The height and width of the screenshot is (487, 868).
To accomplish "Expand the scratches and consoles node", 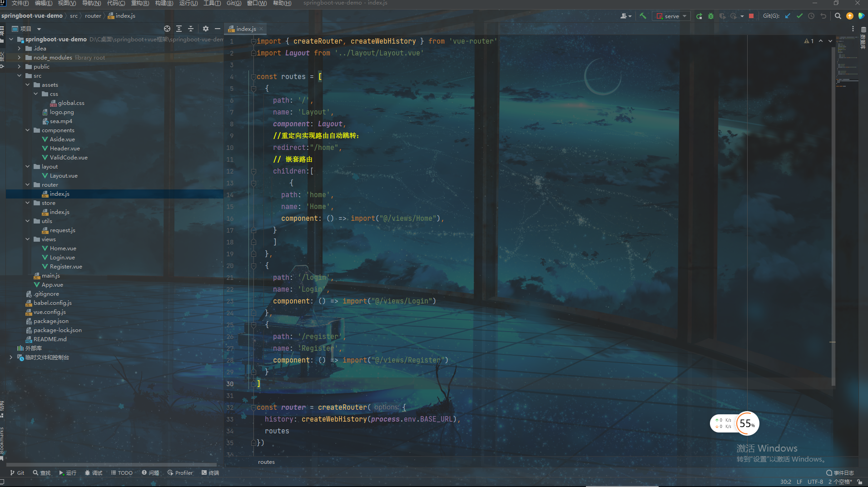I will pyautogui.click(x=11, y=358).
